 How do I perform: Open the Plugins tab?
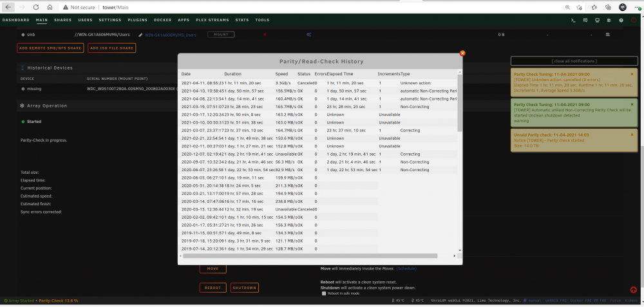[138, 20]
